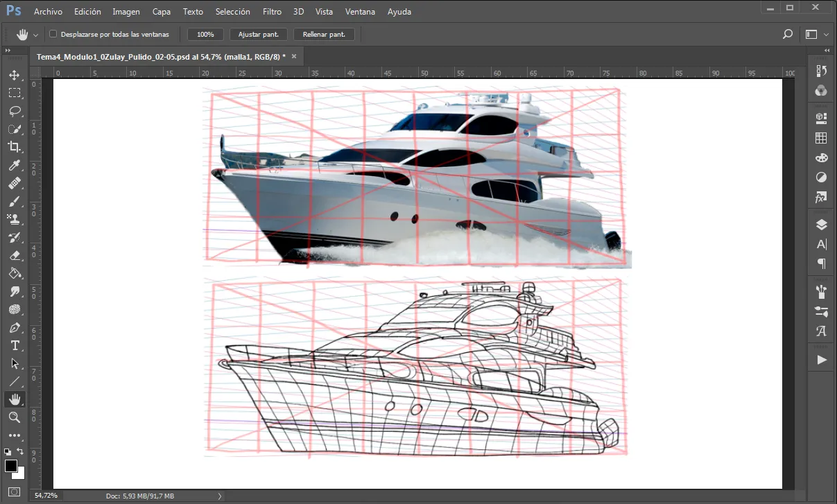Open the Paragraph panel icon
Viewport: 837px width, 504px height.
click(822, 263)
